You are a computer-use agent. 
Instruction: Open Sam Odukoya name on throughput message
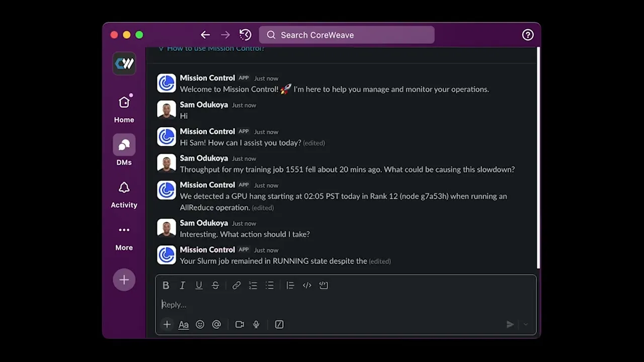(204, 158)
